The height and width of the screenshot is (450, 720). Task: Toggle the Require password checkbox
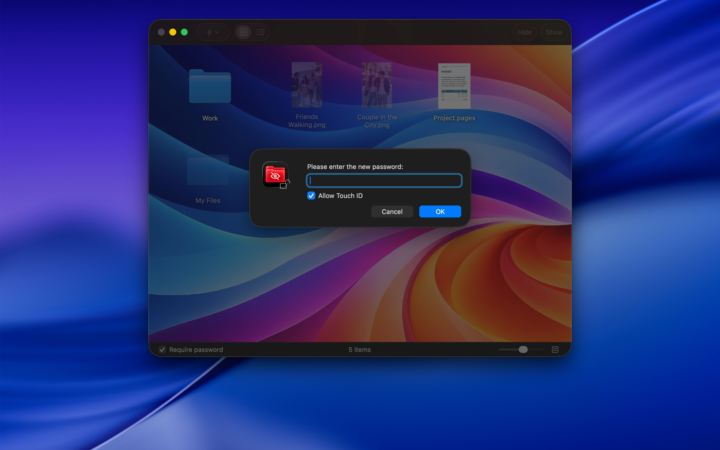[162, 349]
